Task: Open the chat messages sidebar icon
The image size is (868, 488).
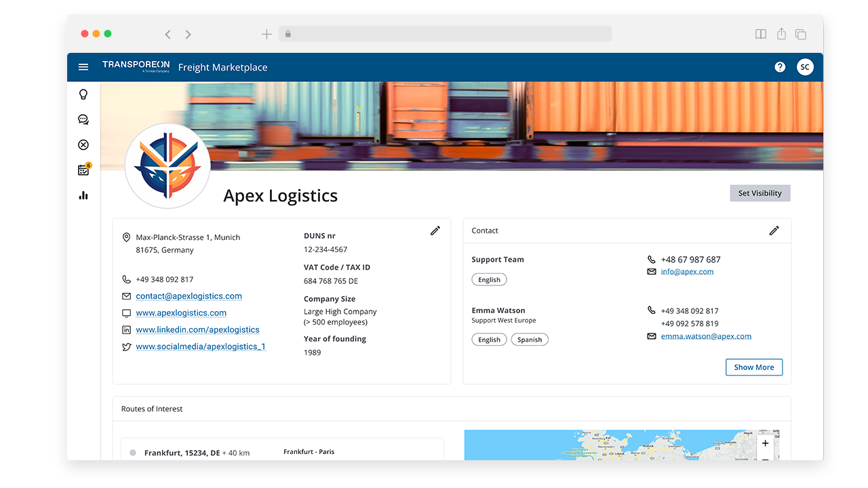Action: coord(83,120)
